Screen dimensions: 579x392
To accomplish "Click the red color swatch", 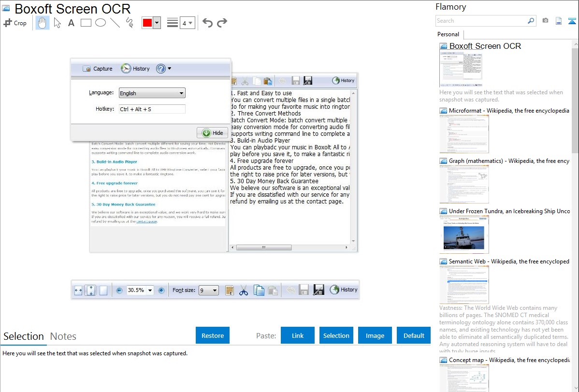I will [x=147, y=23].
